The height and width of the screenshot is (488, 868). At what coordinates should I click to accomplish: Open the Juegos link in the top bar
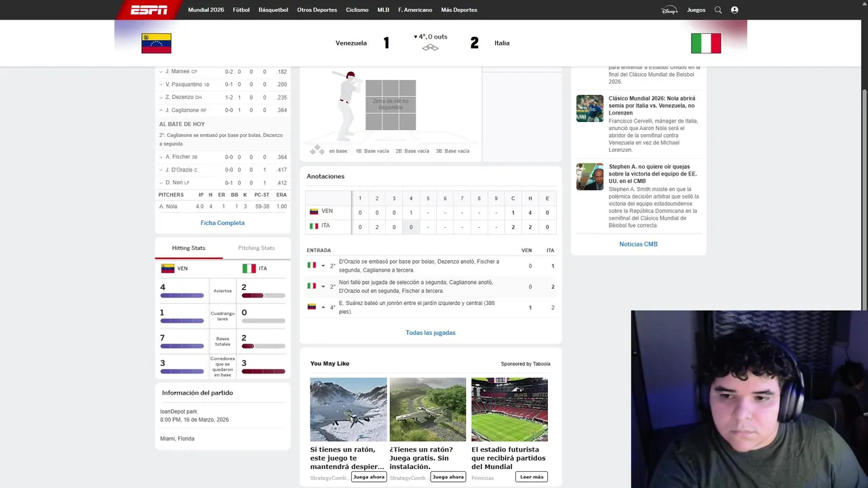pyautogui.click(x=696, y=10)
